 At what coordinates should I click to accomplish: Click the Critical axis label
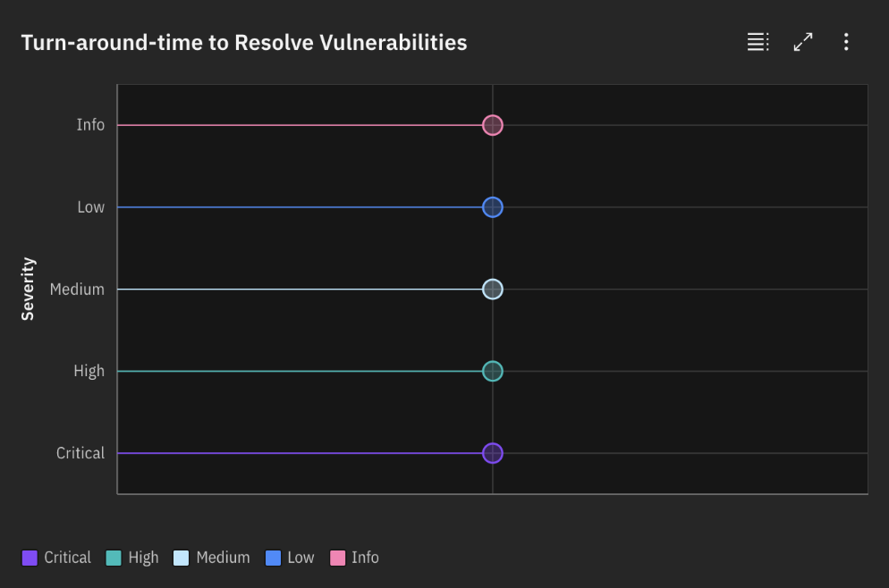80,453
